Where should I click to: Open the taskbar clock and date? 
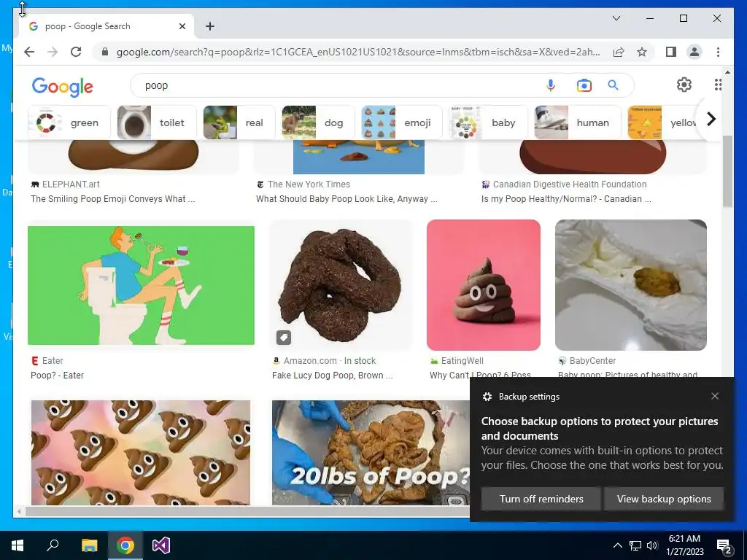(x=684, y=545)
